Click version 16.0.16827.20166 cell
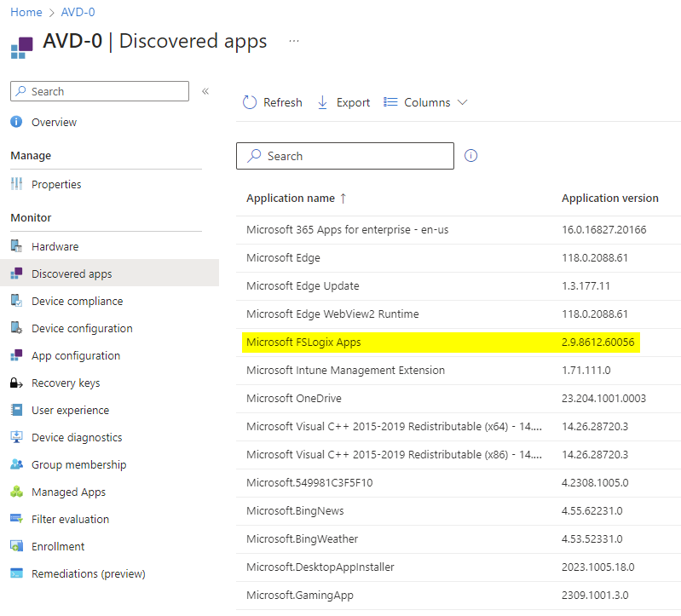Screen dimensions: 681x616 click(x=603, y=230)
